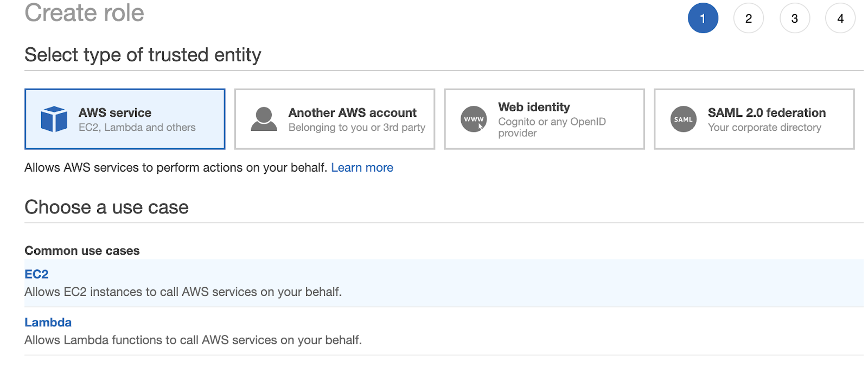Go to step 4 indicator
868x366 pixels.
pos(840,18)
